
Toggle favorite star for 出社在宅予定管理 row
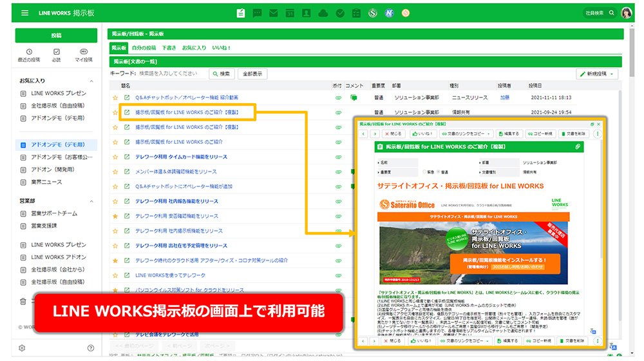pos(115,246)
